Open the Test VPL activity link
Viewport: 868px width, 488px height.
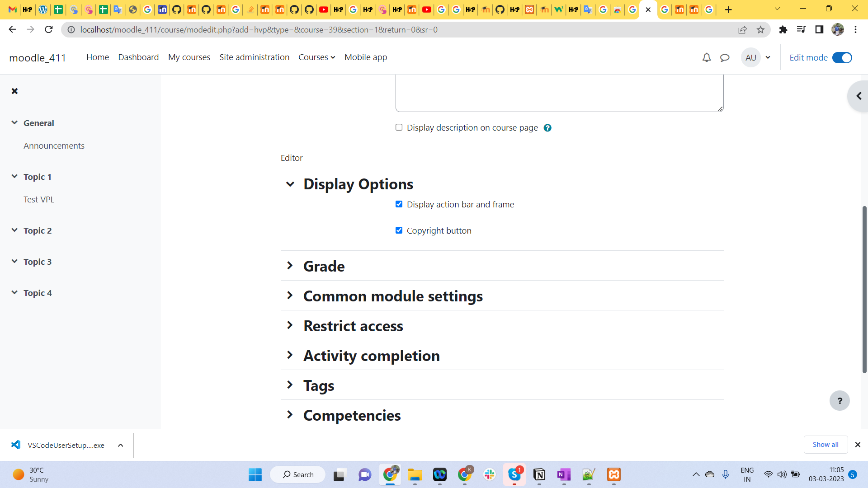coord(39,199)
